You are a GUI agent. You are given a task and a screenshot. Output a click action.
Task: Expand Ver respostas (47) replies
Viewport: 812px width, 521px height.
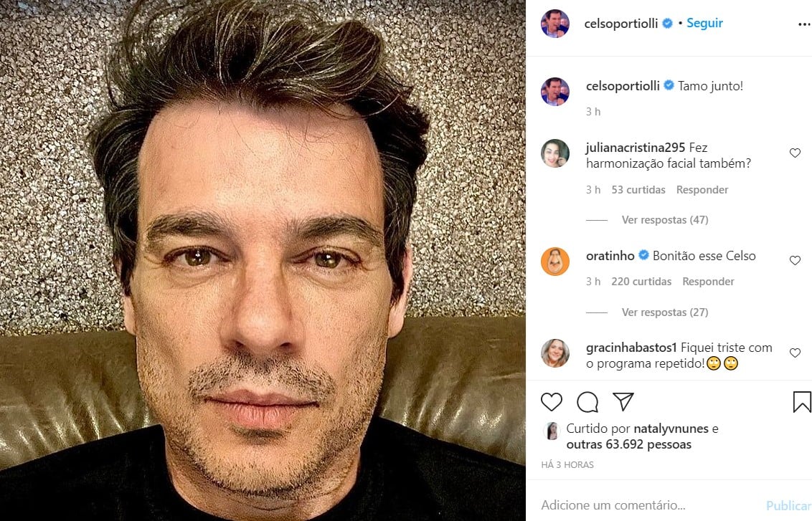click(665, 220)
